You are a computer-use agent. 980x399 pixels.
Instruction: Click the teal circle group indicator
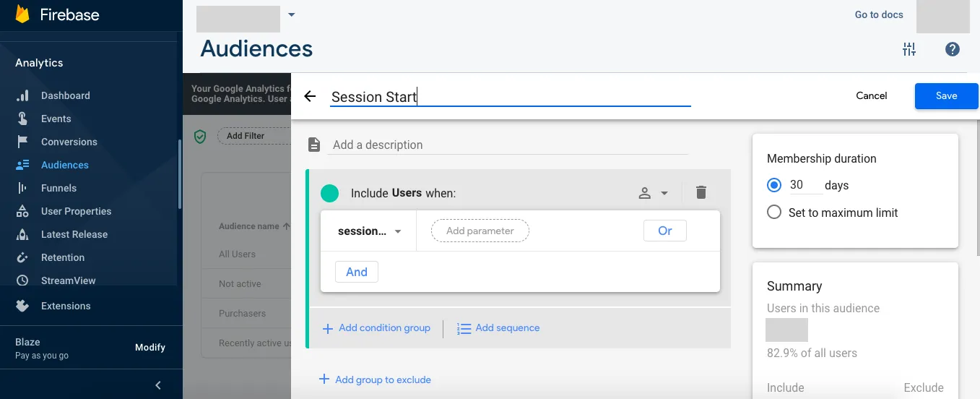click(329, 193)
